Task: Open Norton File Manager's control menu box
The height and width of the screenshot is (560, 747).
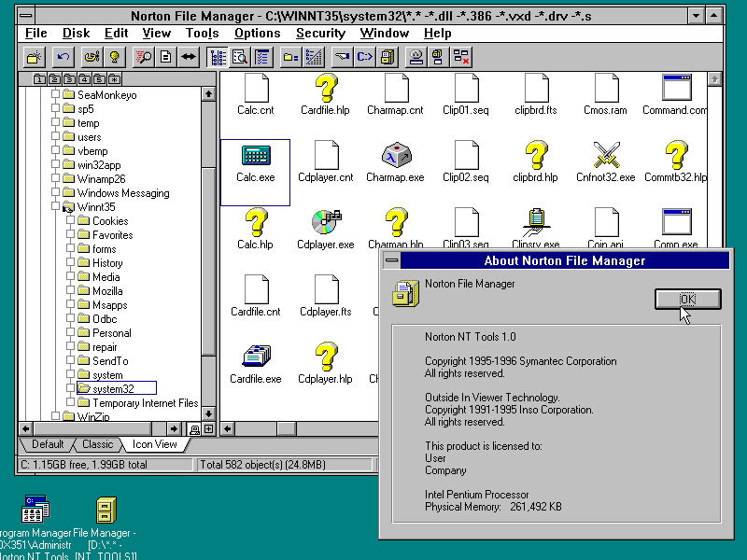Action: (26, 16)
